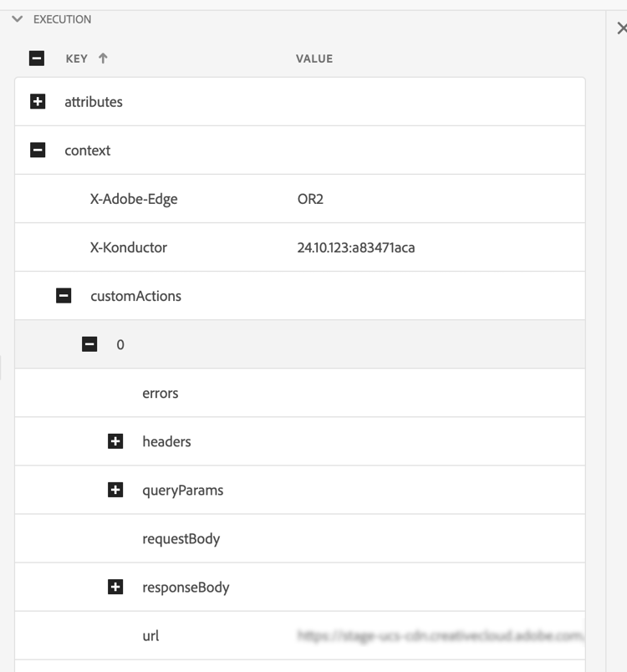Expand the headers node
Screen dimensions: 627x672
pos(115,441)
